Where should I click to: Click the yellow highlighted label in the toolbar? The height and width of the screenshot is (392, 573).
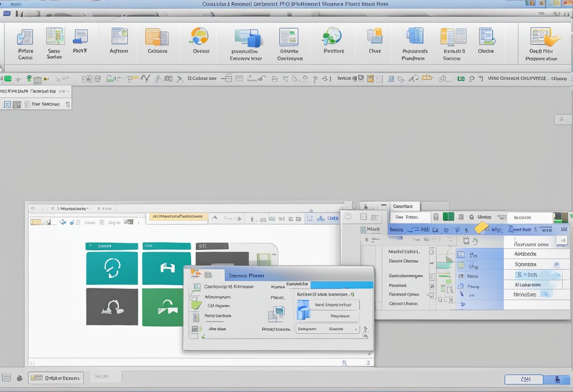pos(178,217)
